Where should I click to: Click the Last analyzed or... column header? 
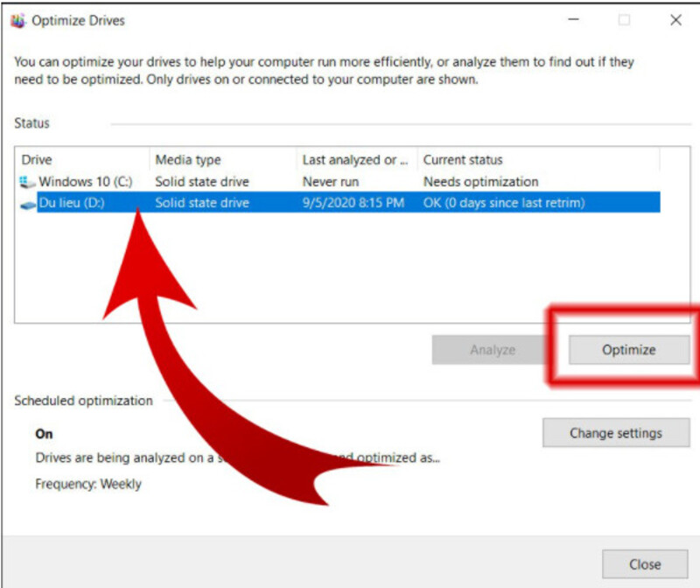[355, 160]
